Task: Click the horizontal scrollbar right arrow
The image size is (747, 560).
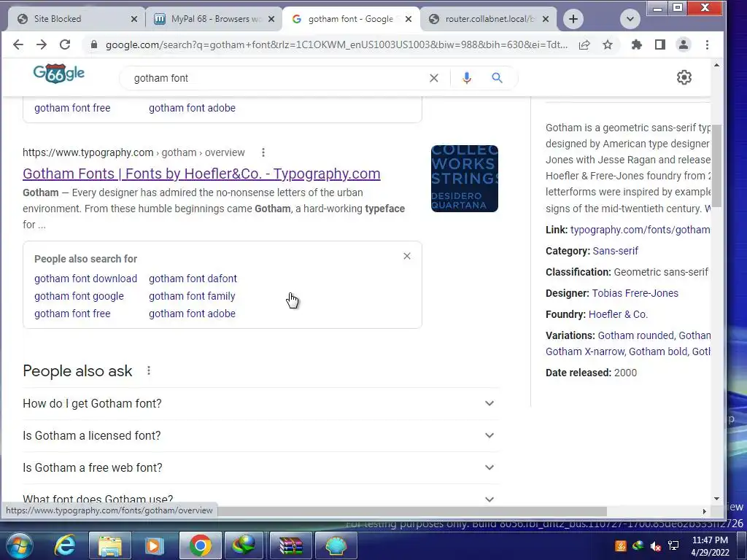Action: click(x=704, y=511)
